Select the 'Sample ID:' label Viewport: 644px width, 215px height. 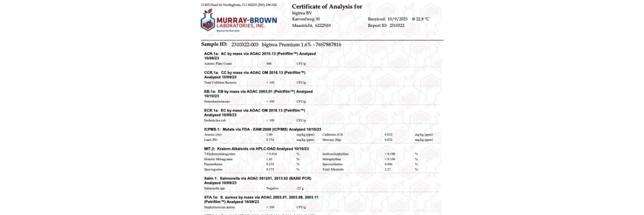214,44
